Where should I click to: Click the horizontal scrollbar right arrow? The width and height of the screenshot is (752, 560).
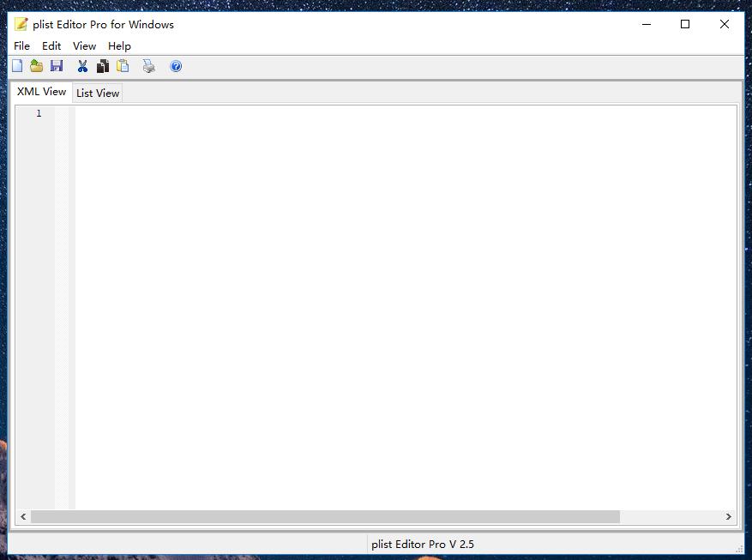[729, 517]
